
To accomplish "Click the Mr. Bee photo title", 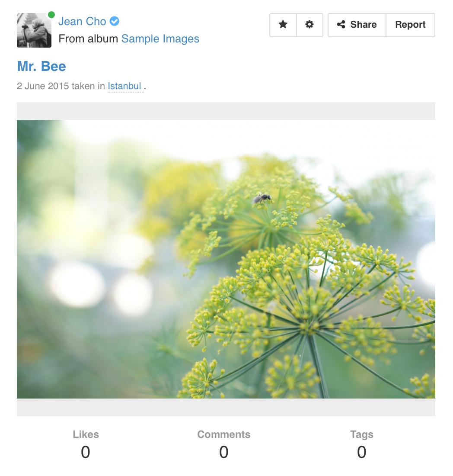I will click(41, 66).
